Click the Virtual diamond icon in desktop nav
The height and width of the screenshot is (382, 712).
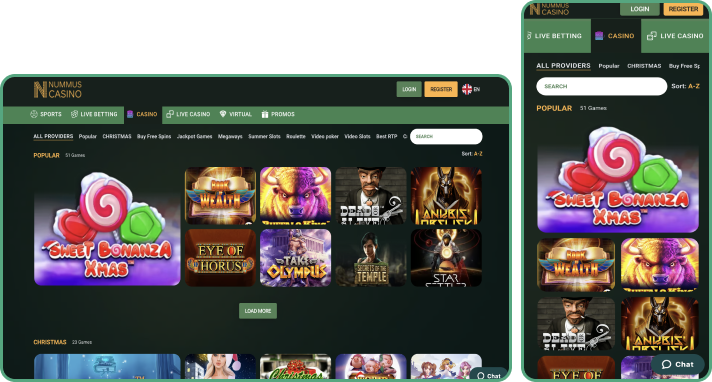[x=222, y=114]
